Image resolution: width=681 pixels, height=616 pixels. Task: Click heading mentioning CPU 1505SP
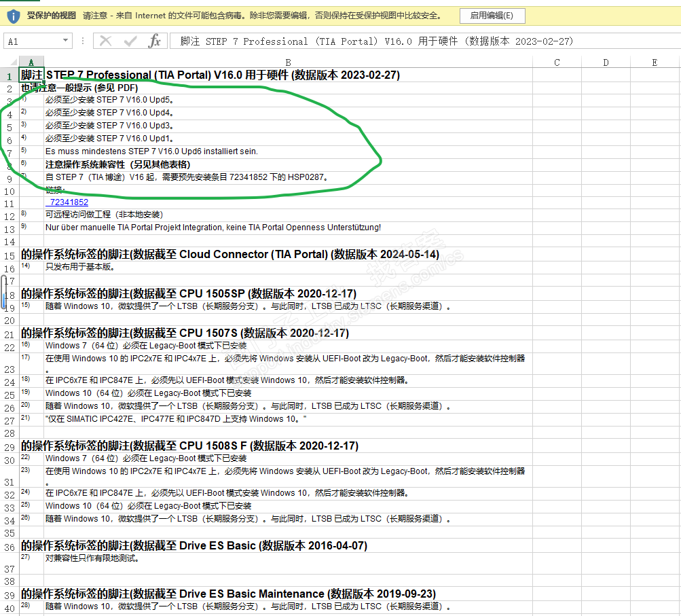coord(189,293)
